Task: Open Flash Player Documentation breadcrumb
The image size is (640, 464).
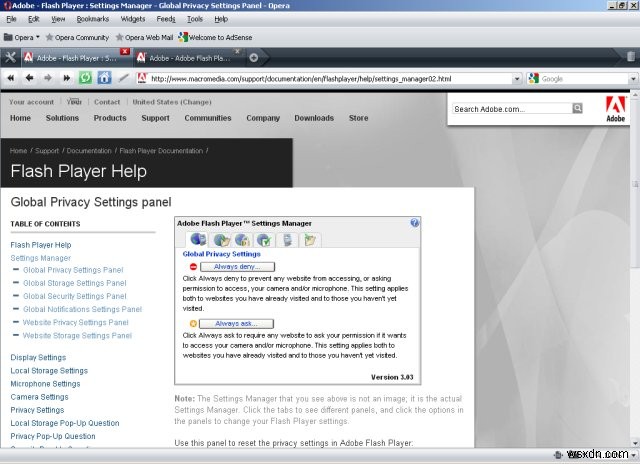Action: pyautogui.click(x=161, y=151)
